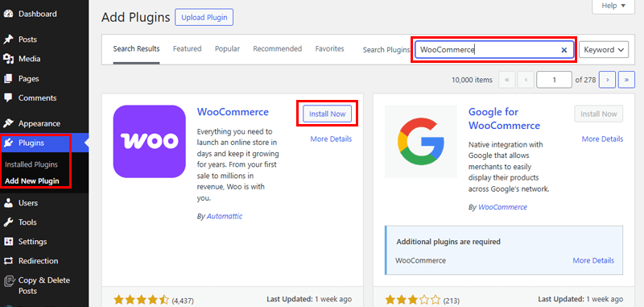This screenshot has width=644, height=307.
Task: Click the Redirection arrows icon
Action: coord(8,261)
